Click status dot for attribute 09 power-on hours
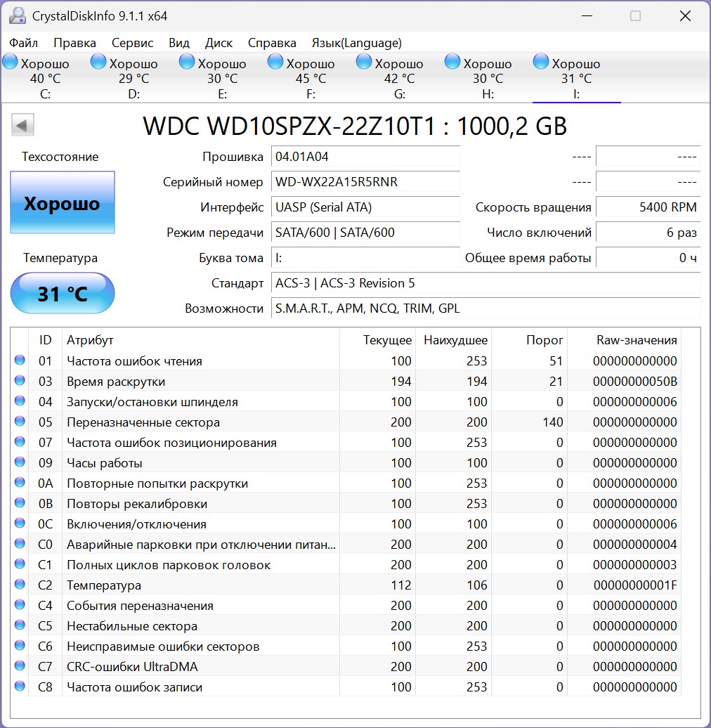711x728 pixels. (20, 462)
